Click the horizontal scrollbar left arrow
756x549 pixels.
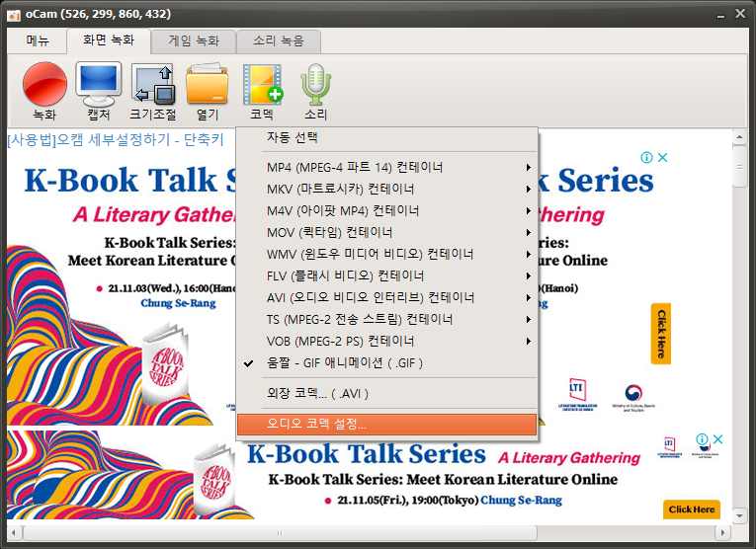click(x=14, y=532)
